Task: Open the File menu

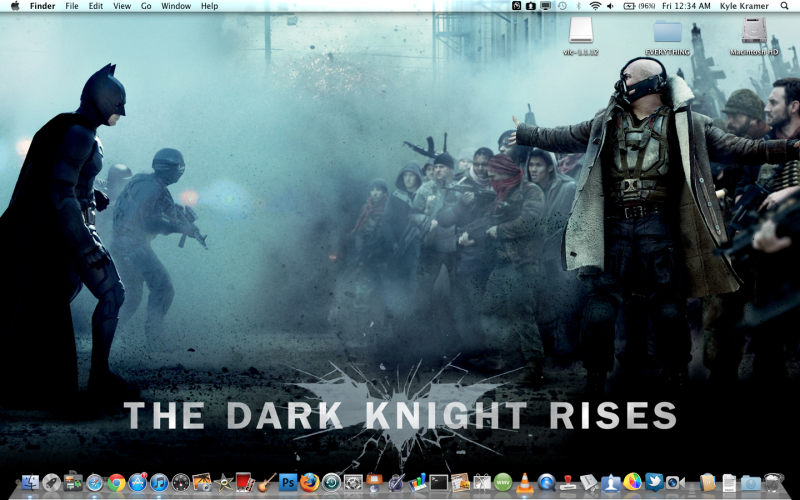Action: [x=72, y=6]
